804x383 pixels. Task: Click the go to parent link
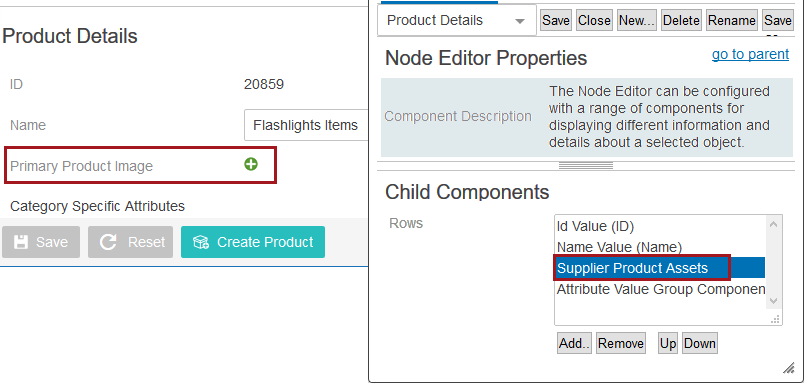[750, 54]
